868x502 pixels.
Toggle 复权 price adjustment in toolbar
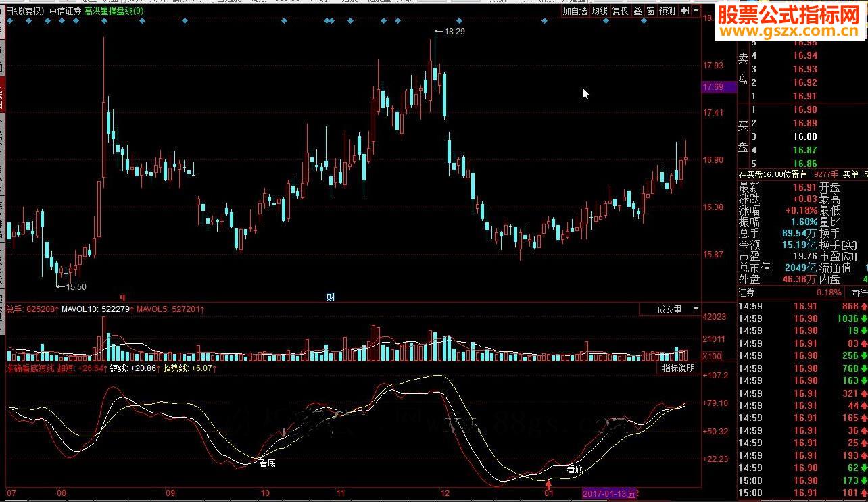click(620, 11)
